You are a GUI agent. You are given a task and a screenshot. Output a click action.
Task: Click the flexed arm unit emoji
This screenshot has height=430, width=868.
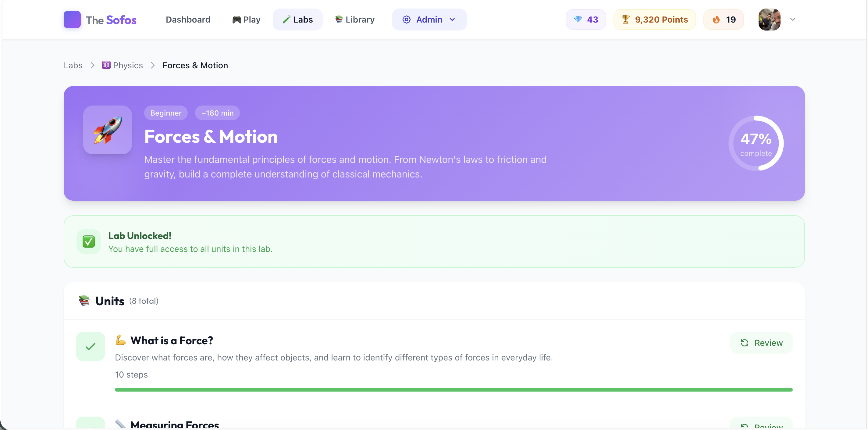pos(120,340)
